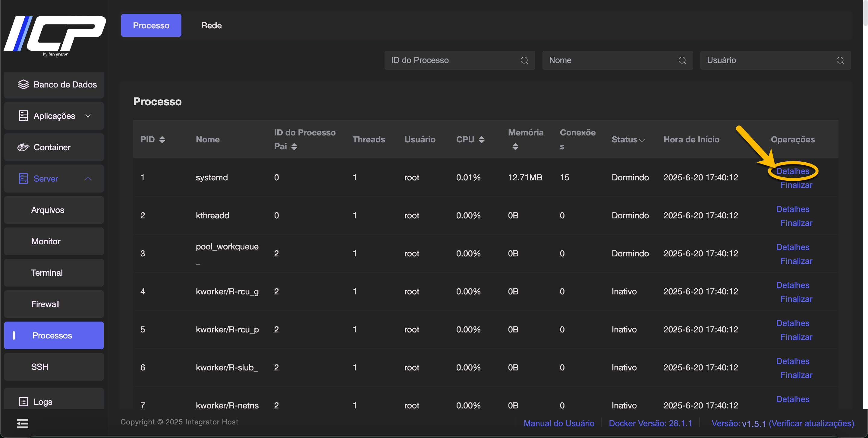Screen dimensions: 868x438
Task: Open Firewall in the sidebar
Action: click(x=46, y=304)
